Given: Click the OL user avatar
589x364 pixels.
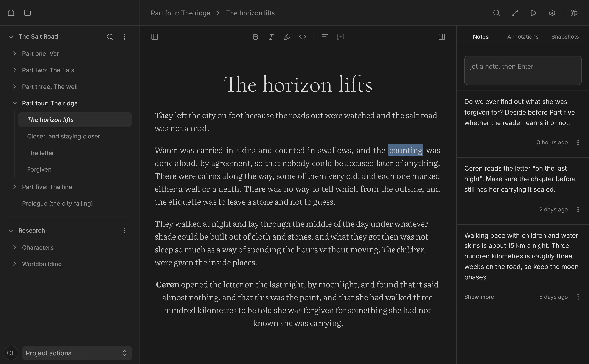Looking at the screenshot, I should point(11,353).
